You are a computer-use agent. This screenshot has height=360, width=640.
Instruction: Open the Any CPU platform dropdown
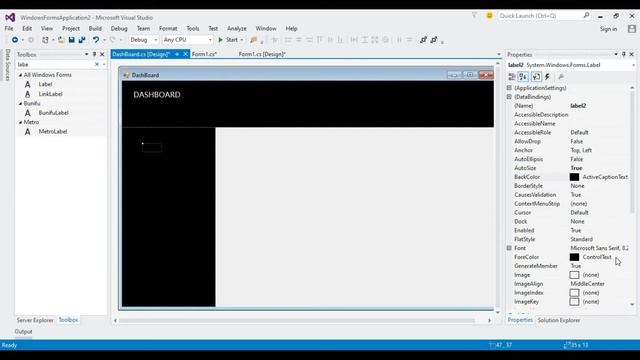(210, 40)
